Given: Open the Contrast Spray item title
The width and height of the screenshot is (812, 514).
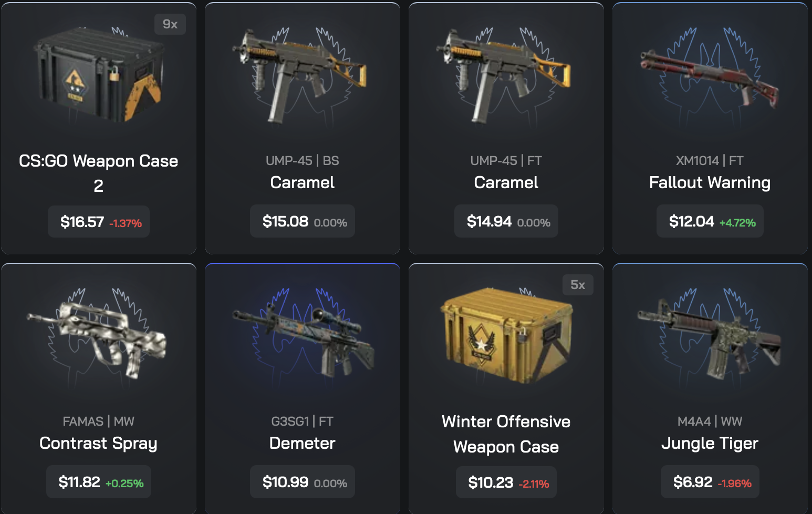Looking at the screenshot, I should 99,443.
